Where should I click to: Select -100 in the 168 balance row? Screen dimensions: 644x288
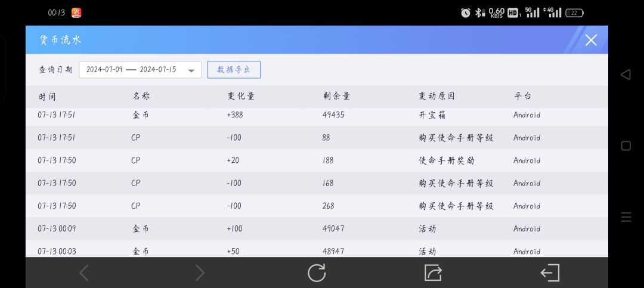234,183
